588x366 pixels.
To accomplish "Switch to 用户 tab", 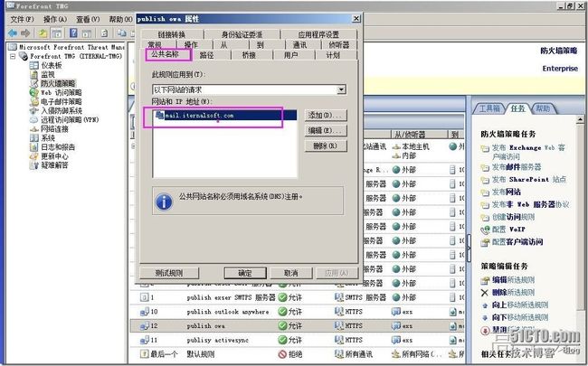I will 291,55.
